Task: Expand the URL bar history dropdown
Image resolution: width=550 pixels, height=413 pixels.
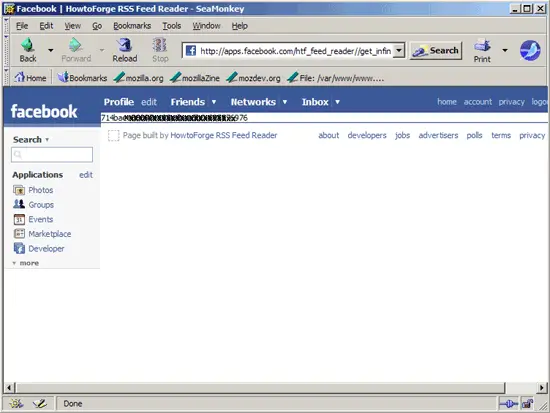Action: click(399, 51)
